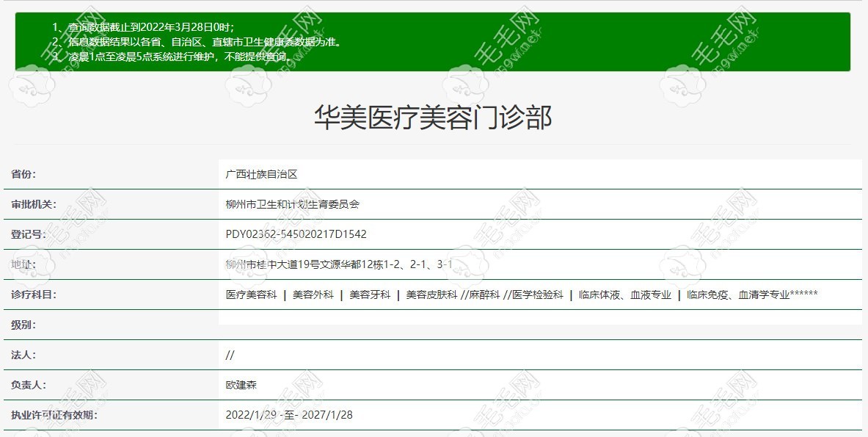868x437 pixels.
Task: Click 临床体液、血液专业 entry
Action: [x=625, y=295]
